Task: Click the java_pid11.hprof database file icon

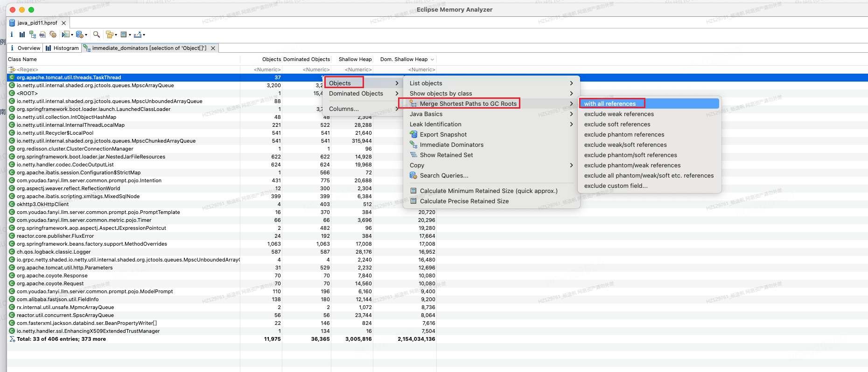Action: (12, 22)
